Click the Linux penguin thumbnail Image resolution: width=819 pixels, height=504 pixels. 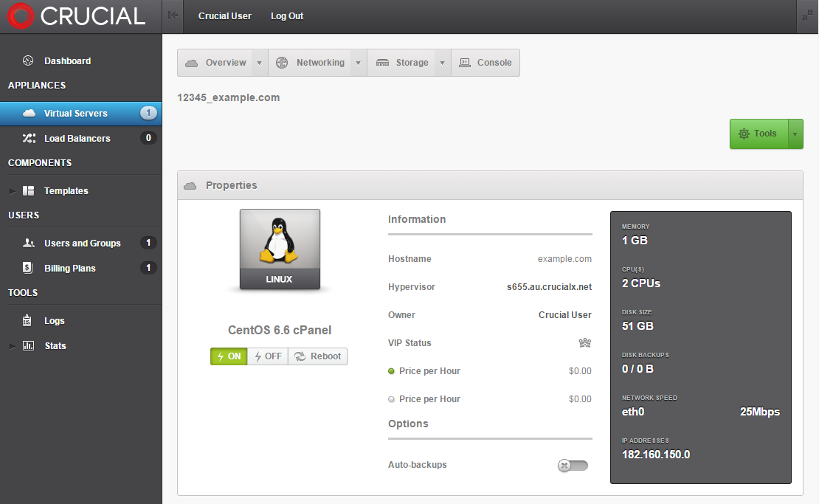coord(280,249)
